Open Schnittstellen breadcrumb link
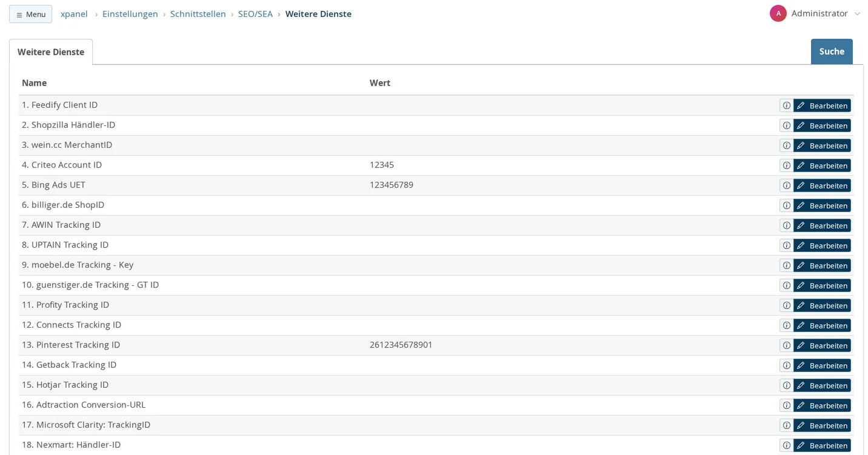Screen dimensions: 868x455 pyautogui.click(x=198, y=14)
